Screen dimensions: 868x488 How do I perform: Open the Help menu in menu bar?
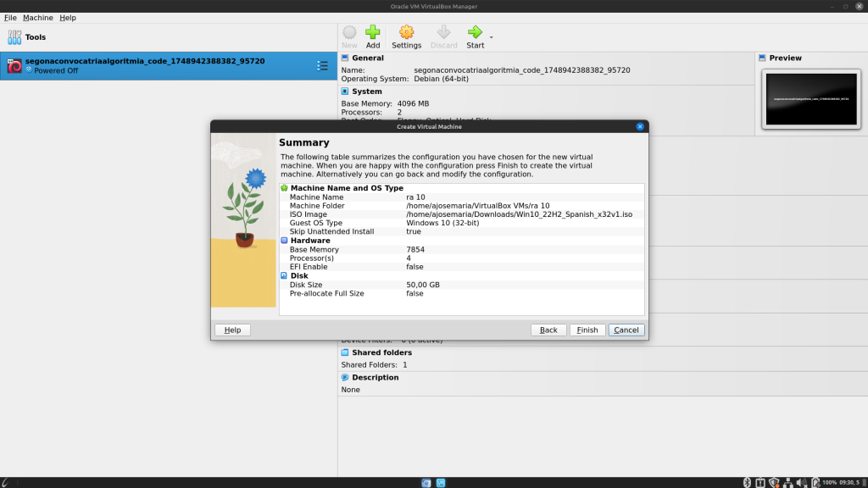pyautogui.click(x=68, y=18)
